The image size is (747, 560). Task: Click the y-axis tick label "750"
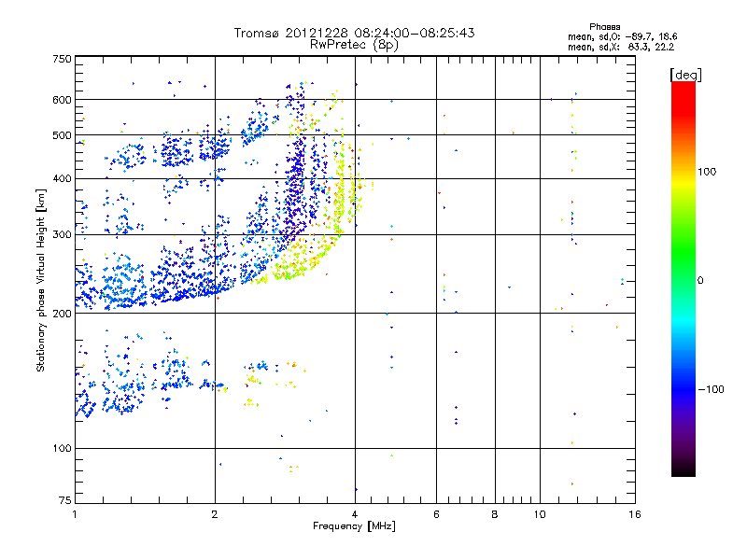[x=62, y=59]
